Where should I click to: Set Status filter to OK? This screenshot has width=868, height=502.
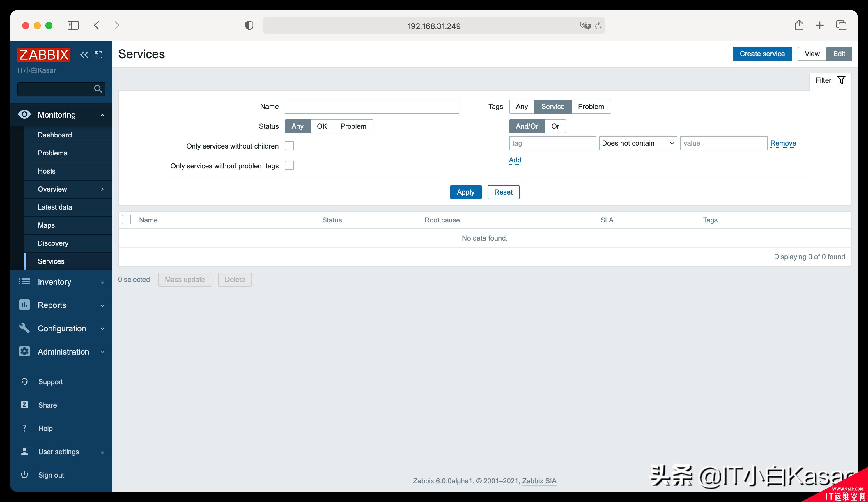[322, 126]
